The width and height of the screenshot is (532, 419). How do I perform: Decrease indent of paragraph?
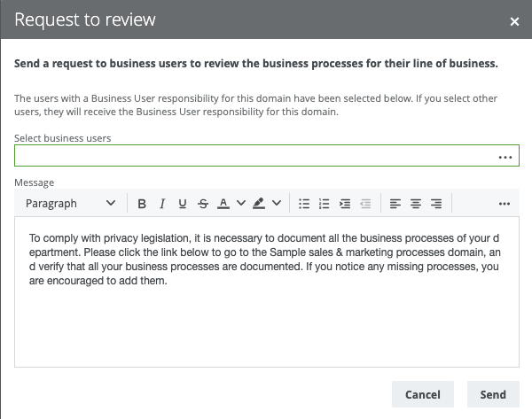point(365,204)
